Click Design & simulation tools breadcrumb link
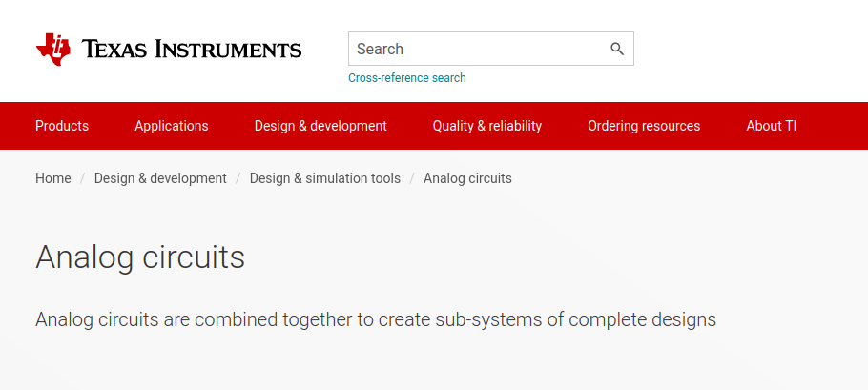868x390 pixels. coord(325,178)
